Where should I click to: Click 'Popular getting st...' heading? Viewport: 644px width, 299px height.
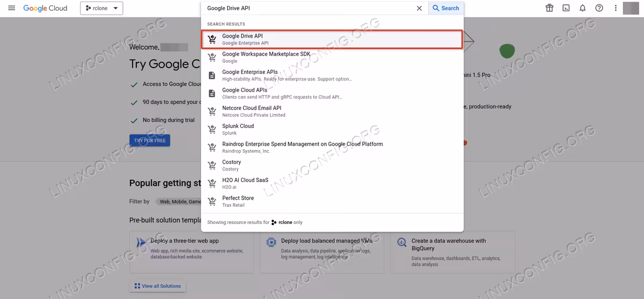[165, 183]
